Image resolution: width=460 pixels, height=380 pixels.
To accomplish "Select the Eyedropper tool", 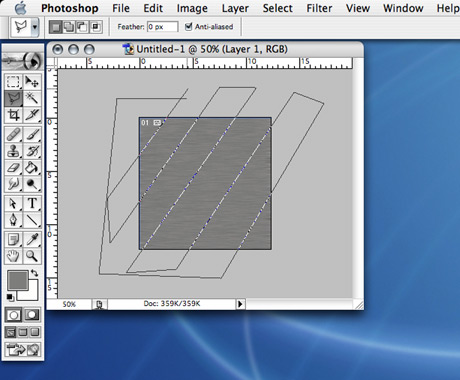I will tap(32, 239).
